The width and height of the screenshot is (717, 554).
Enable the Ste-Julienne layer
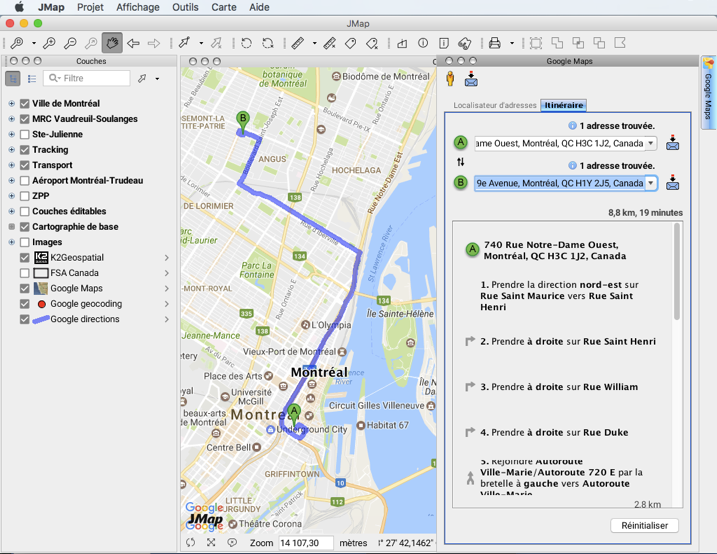(x=25, y=134)
